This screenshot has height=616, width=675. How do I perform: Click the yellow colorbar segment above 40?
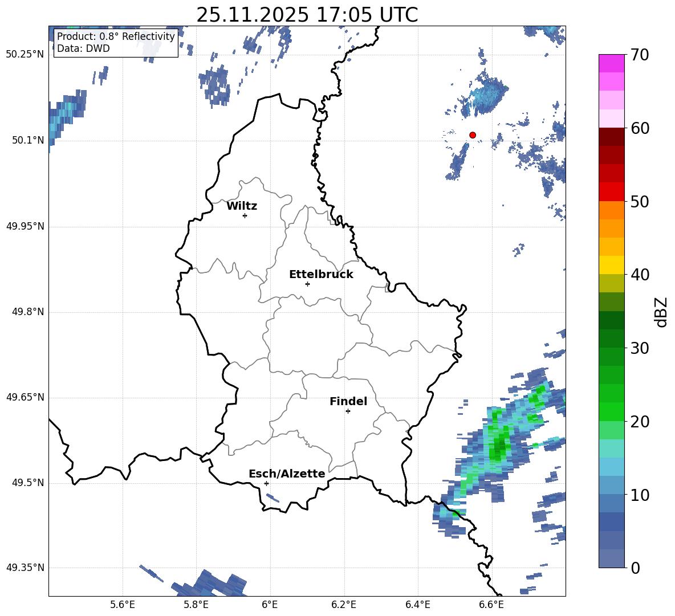[x=611, y=265]
